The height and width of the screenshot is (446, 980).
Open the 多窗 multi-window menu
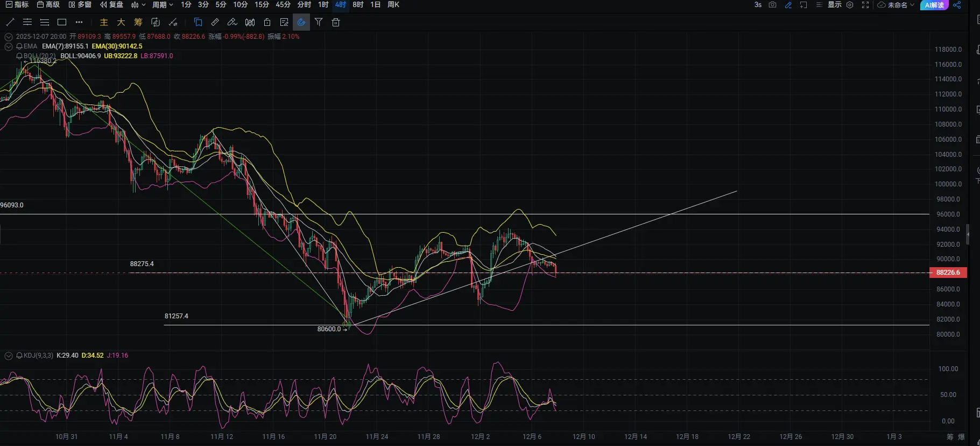pyautogui.click(x=80, y=5)
